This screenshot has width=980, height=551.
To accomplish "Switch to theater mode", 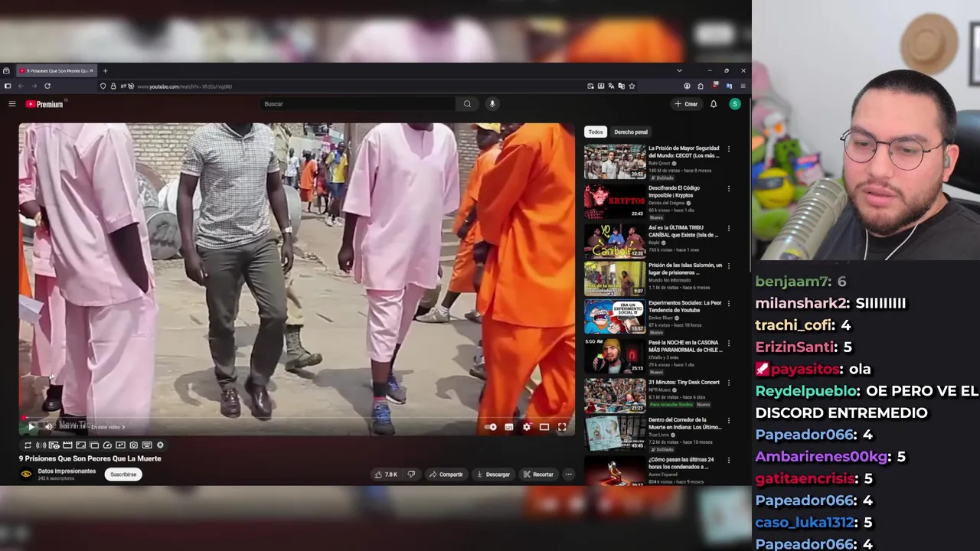I will 544,427.
